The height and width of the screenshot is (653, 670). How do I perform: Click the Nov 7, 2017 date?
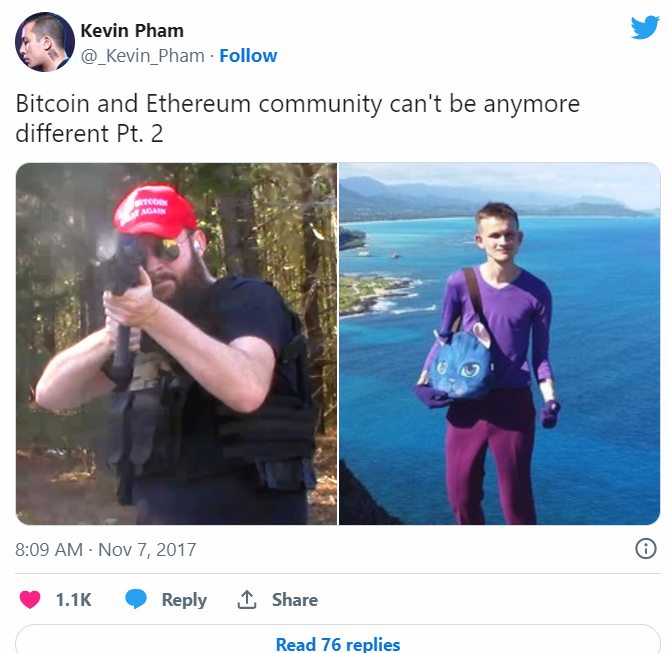[147, 550]
